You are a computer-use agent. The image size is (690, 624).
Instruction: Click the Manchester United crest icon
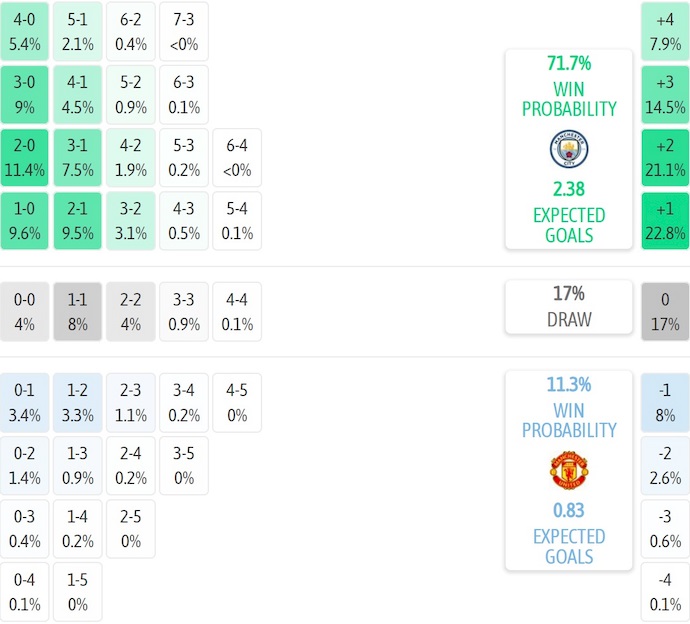(x=568, y=470)
